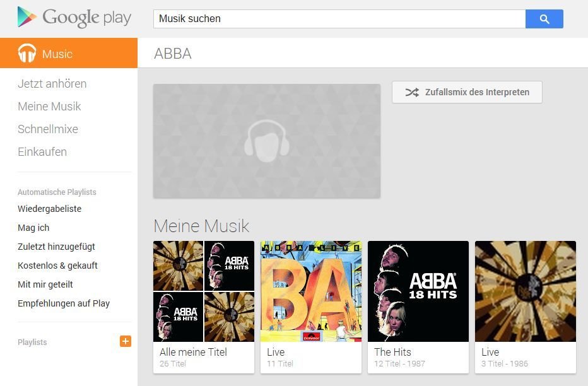
Task: Open the 'Einkaufen' store section
Action: click(42, 152)
